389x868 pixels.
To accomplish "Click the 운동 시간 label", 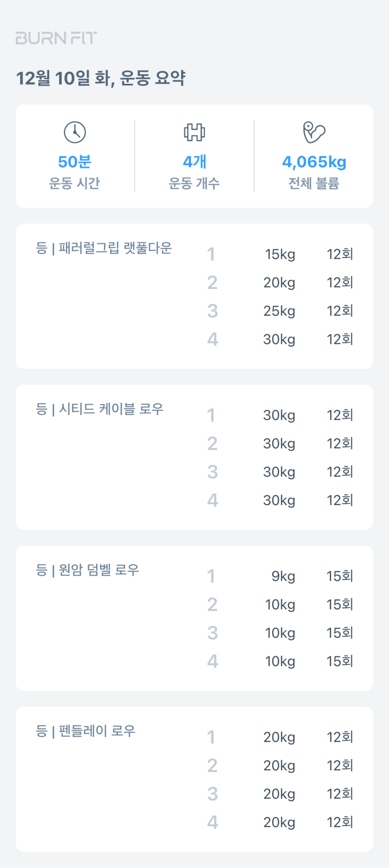I will pos(74,183).
